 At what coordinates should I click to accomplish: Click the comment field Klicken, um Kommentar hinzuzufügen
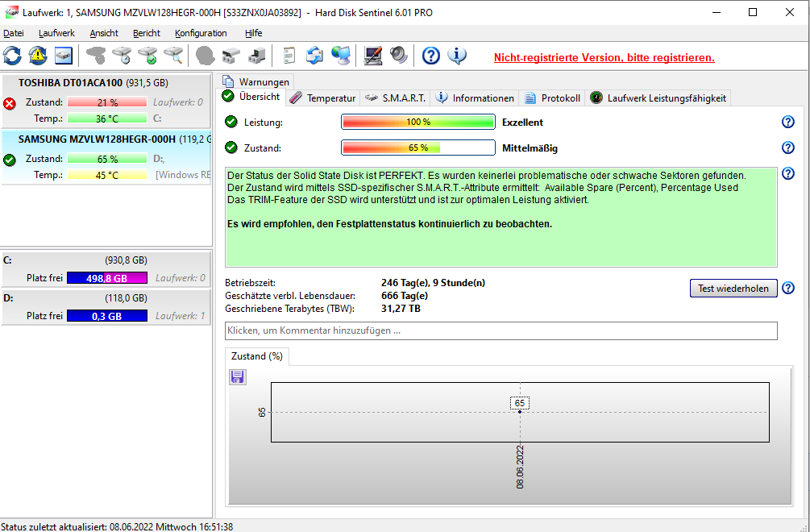501,330
